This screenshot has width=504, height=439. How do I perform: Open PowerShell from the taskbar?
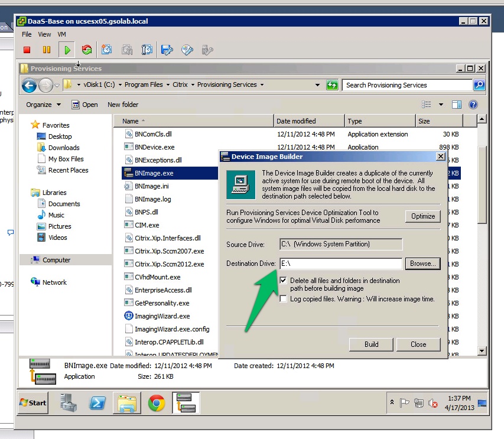(97, 403)
